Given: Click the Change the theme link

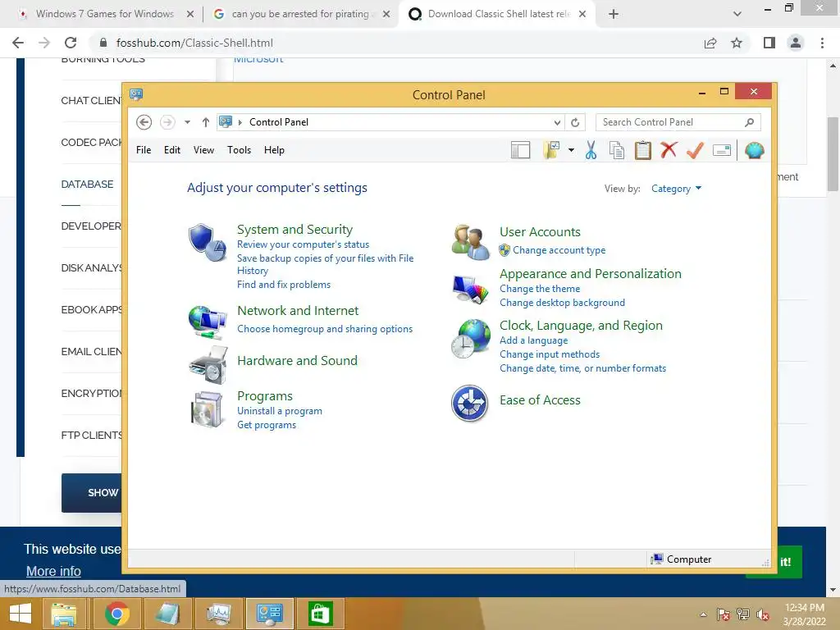Looking at the screenshot, I should [x=540, y=289].
